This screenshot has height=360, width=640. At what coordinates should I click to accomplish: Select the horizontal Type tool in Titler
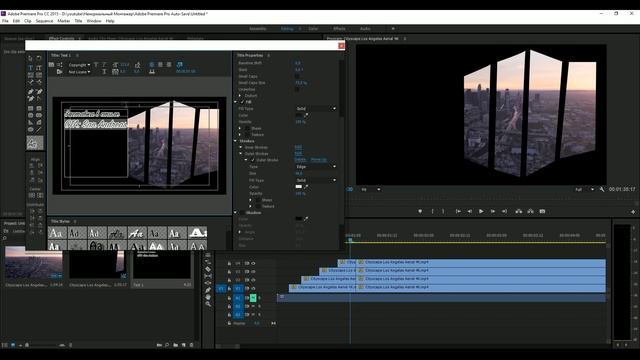[31, 67]
